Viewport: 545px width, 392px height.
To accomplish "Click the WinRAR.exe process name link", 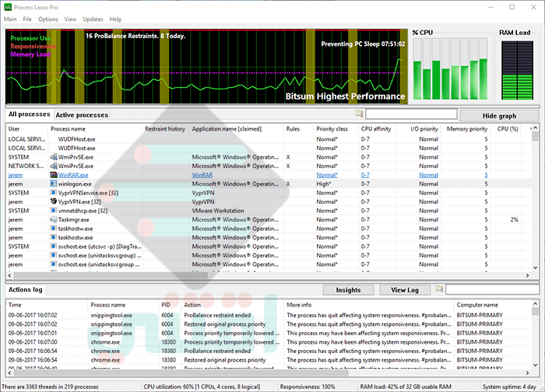I will (x=73, y=175).
